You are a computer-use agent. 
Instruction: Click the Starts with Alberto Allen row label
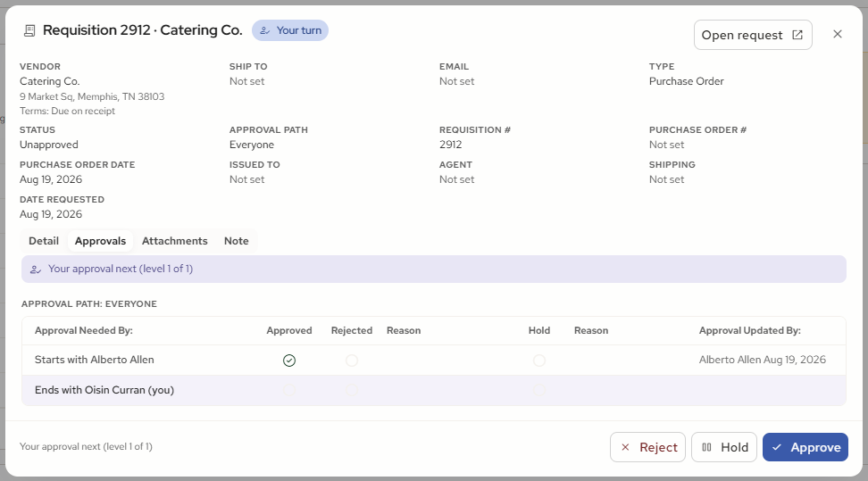94,360
